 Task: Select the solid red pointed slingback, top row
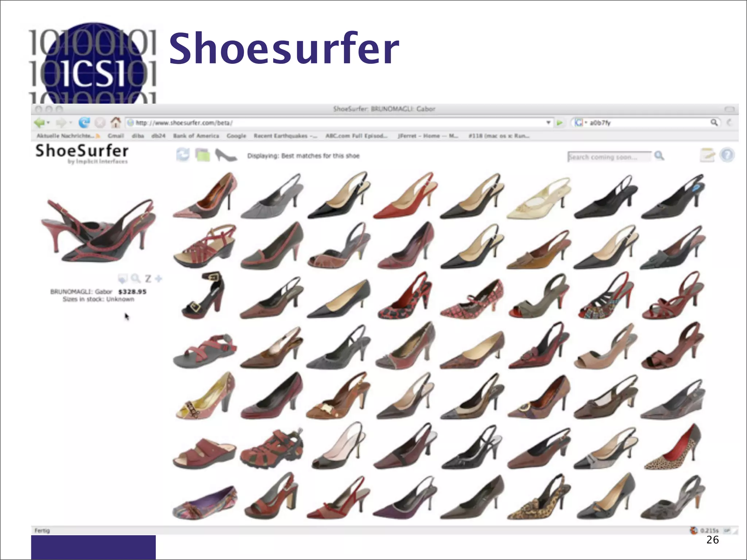[x=405, y=195]
